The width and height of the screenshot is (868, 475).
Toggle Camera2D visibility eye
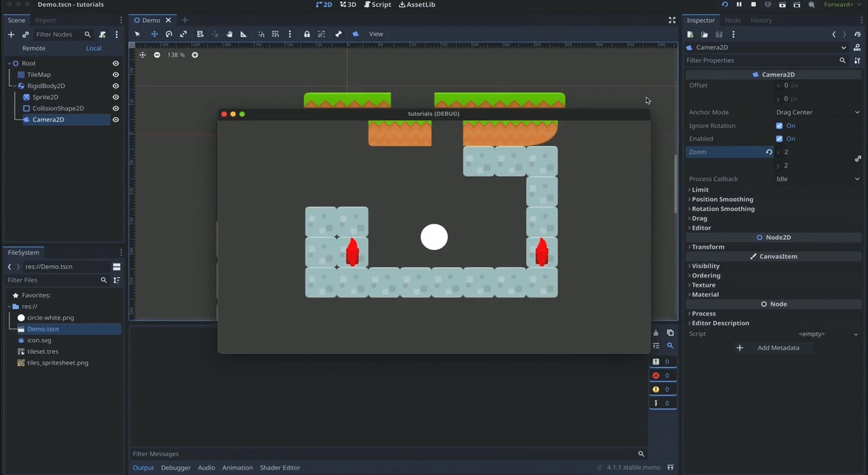pyautogui.click(x=115, y=120)
